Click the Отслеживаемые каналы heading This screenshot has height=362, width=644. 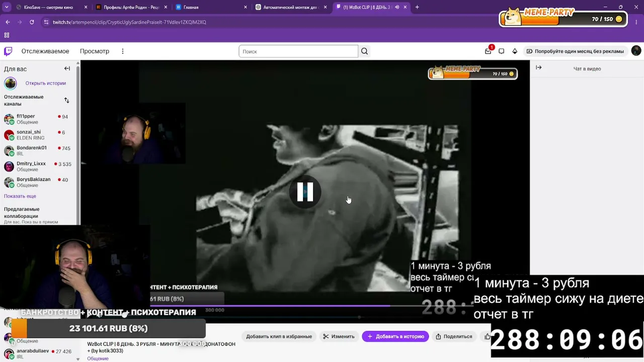(x=24, y=100)
